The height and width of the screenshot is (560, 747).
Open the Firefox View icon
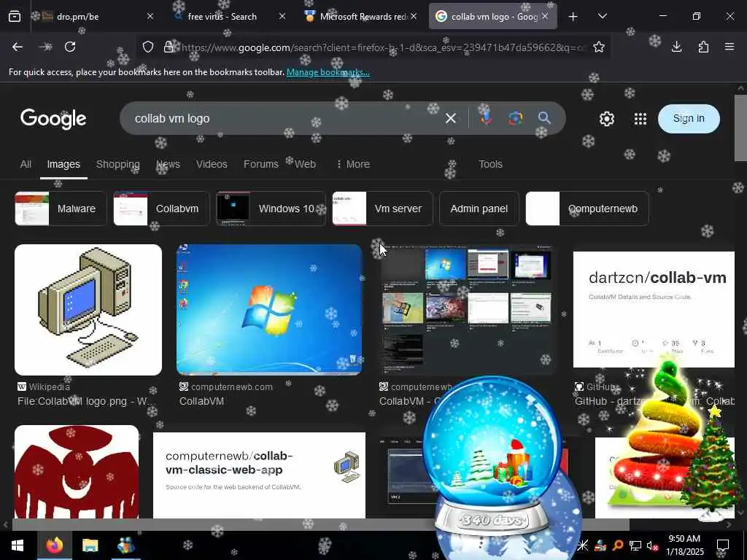click(15, 16)
